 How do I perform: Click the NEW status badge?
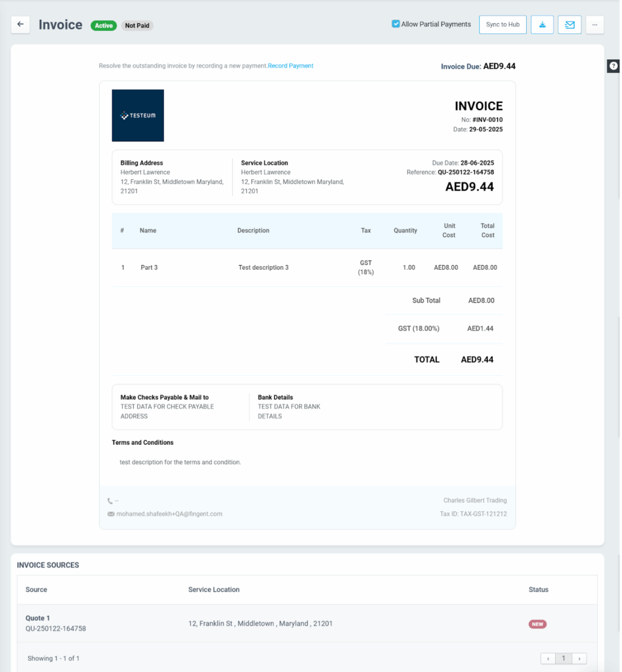(537, 624)
